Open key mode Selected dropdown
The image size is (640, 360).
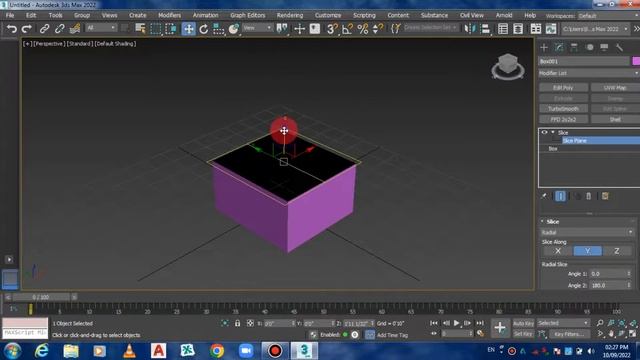[x=563, y=323]
